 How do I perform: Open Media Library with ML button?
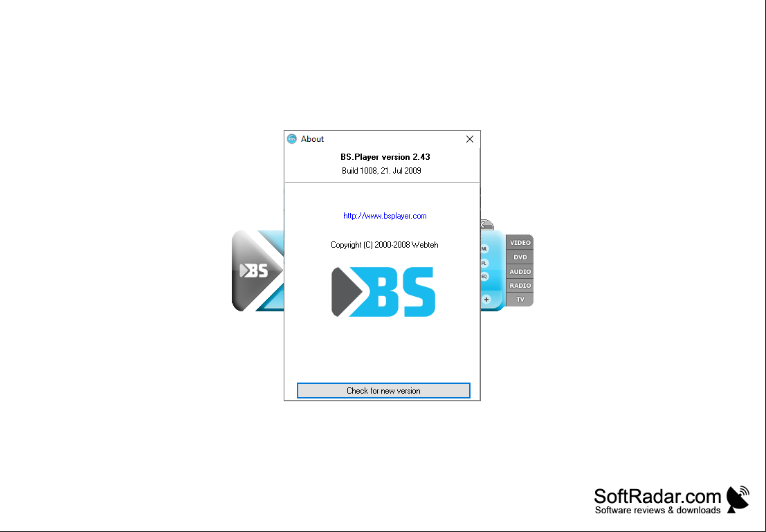pos(484,248)
